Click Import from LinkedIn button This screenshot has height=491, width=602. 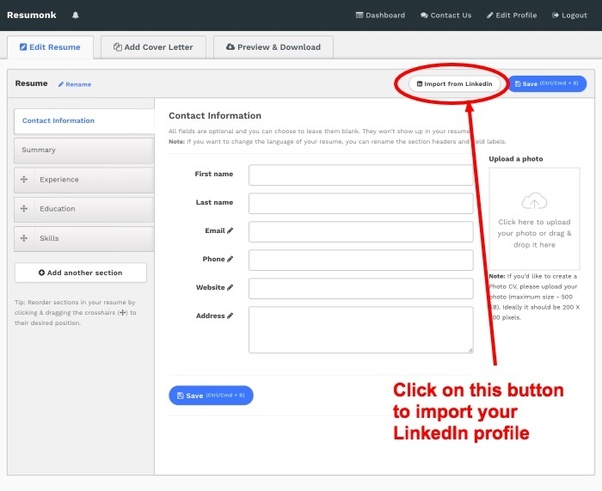[455, 84]
